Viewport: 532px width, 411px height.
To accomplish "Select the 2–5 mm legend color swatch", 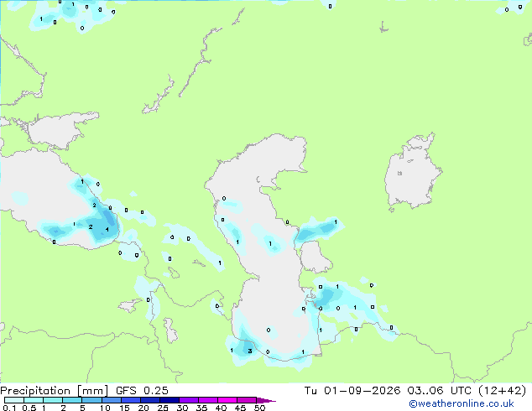I will [x=72, y=400].
